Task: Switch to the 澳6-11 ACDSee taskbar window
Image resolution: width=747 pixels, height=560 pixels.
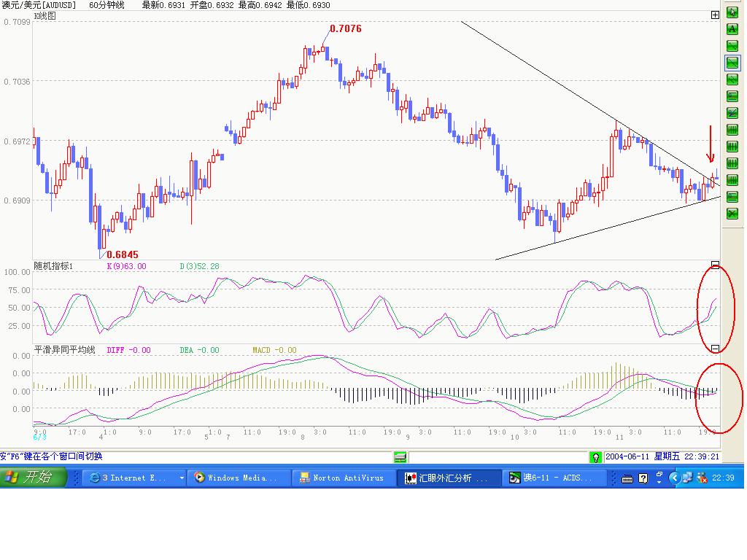Action: [x=554, y=478]
